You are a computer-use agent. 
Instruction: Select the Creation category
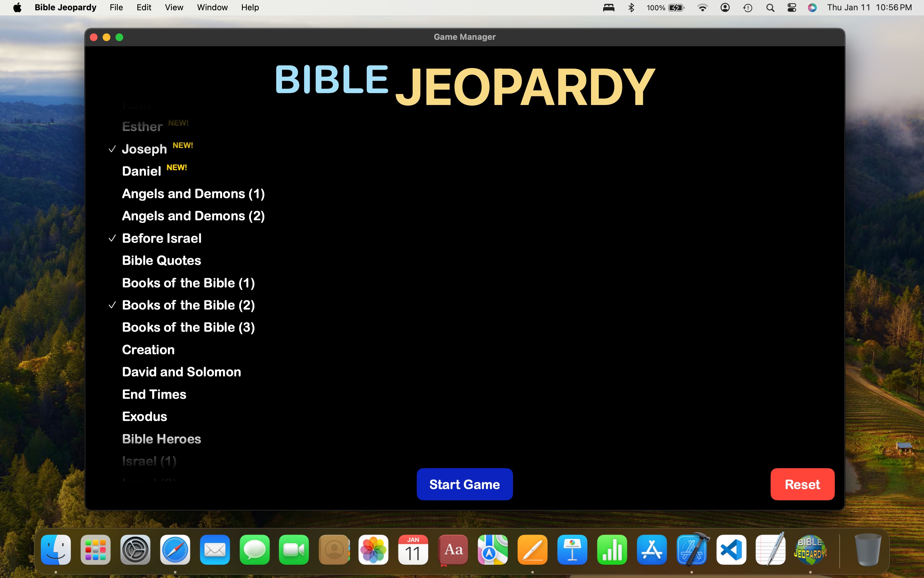pos(149,350)
